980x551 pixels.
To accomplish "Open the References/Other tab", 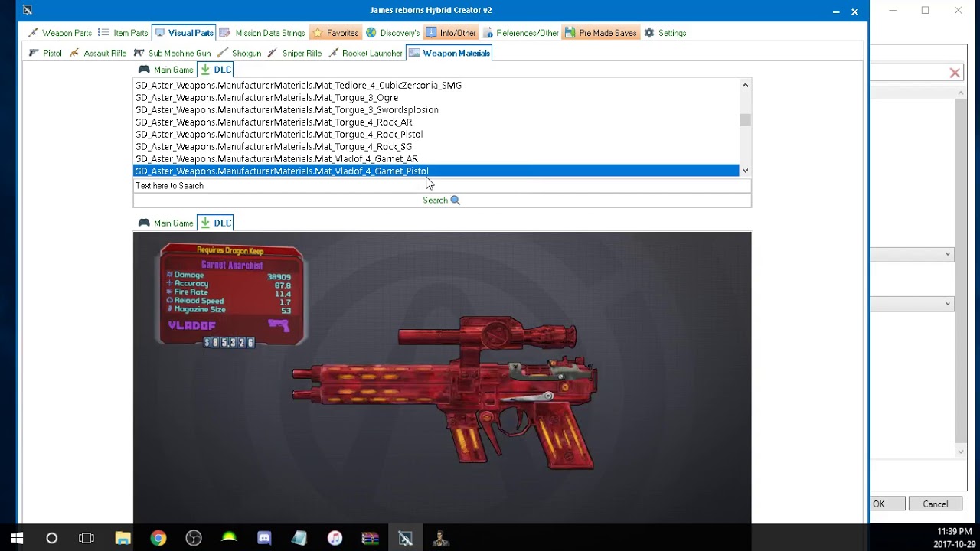I will pyautogui.click(x=521, y=33).
